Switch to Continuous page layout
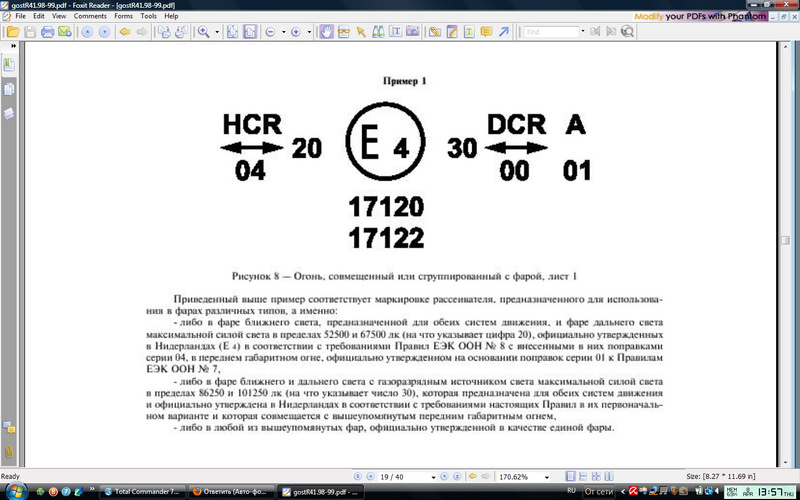 (x=584, y=477)
